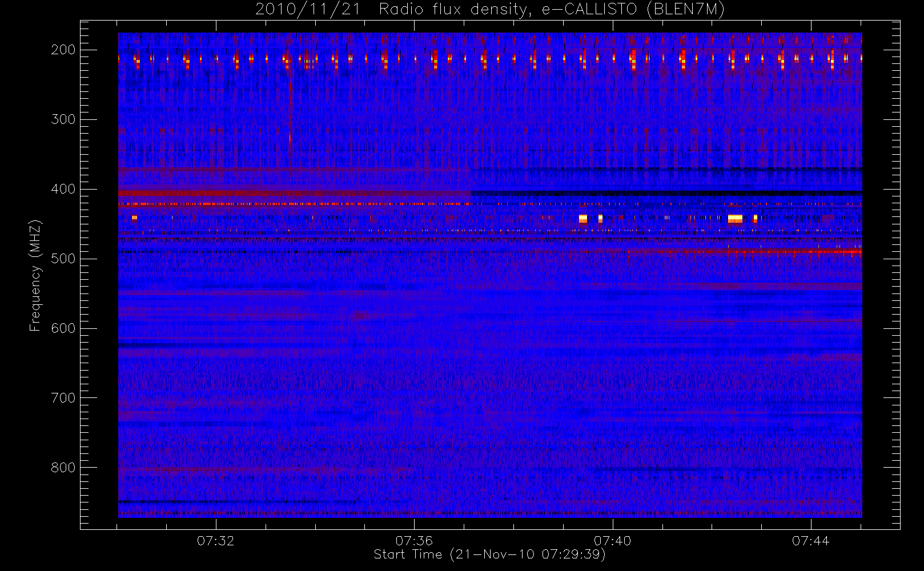Click the 'Start Time (21-Nov-10 07:29:39)' label

[x=489, y=554]
